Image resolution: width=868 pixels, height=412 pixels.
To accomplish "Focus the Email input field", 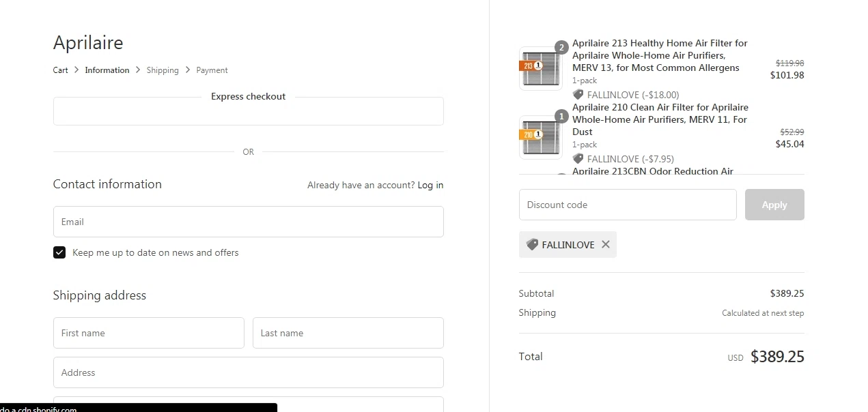I will click(249, 222).
